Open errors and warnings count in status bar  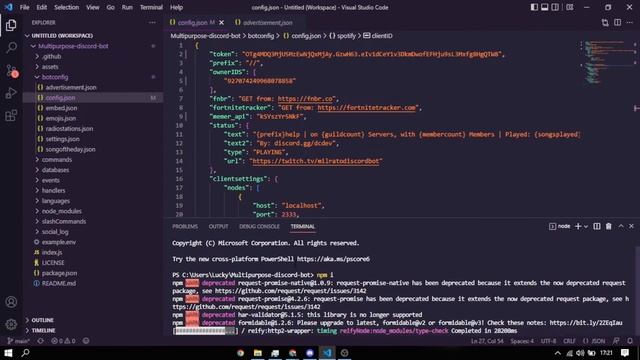pyautogui.click(x=63, y=341)
